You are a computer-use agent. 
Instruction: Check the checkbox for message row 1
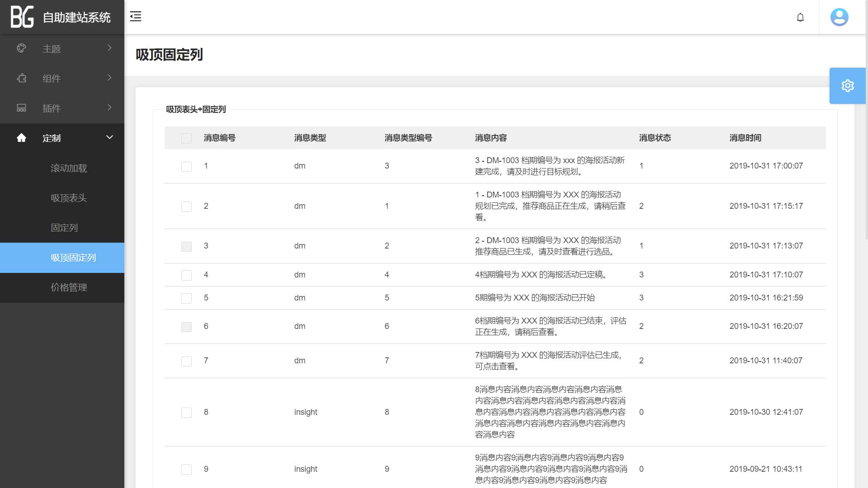coord(186,166)
